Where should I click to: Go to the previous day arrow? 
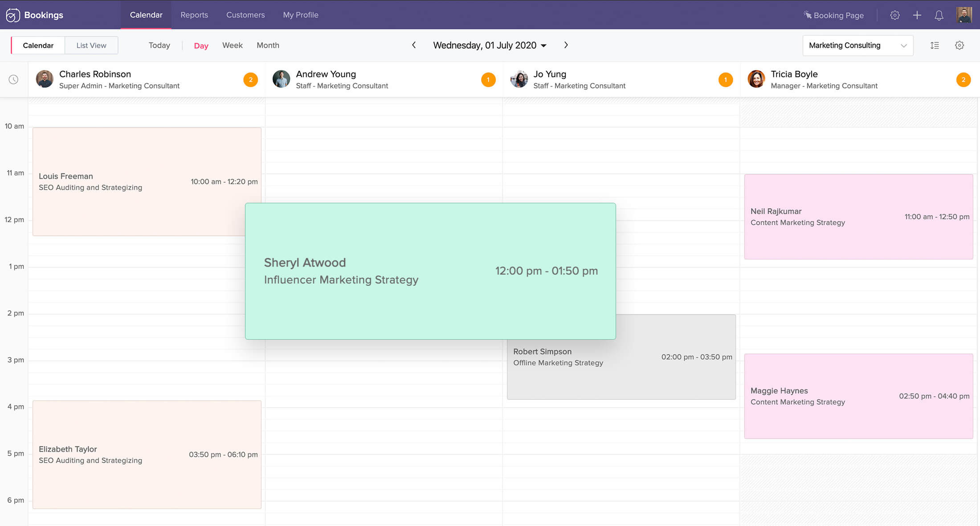(414, 45)
